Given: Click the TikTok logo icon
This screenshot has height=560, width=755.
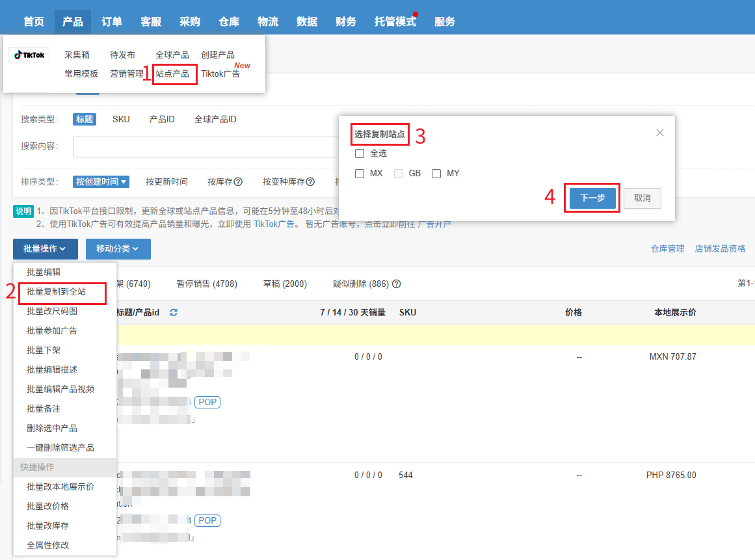Looking at the screenshot, I should [29, 55].
